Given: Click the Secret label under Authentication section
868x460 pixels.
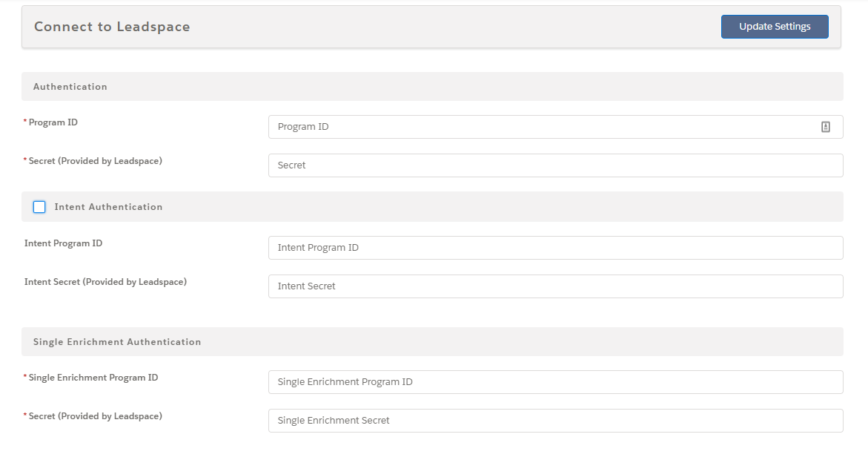Looking at the screenshot, I should [x=95, y=161].
